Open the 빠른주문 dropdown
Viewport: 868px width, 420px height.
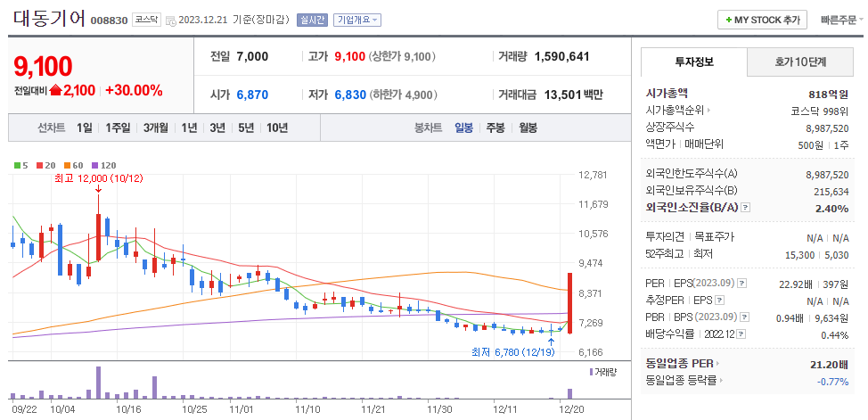[841, 20]
